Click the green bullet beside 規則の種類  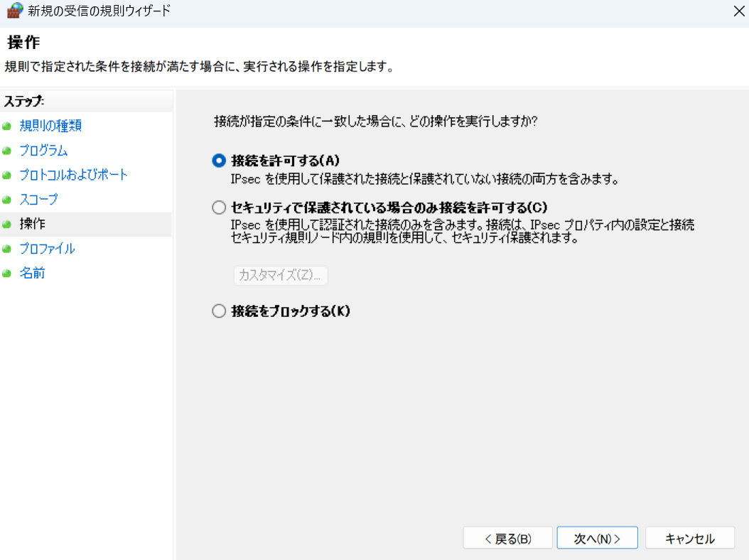pos(7,126)
